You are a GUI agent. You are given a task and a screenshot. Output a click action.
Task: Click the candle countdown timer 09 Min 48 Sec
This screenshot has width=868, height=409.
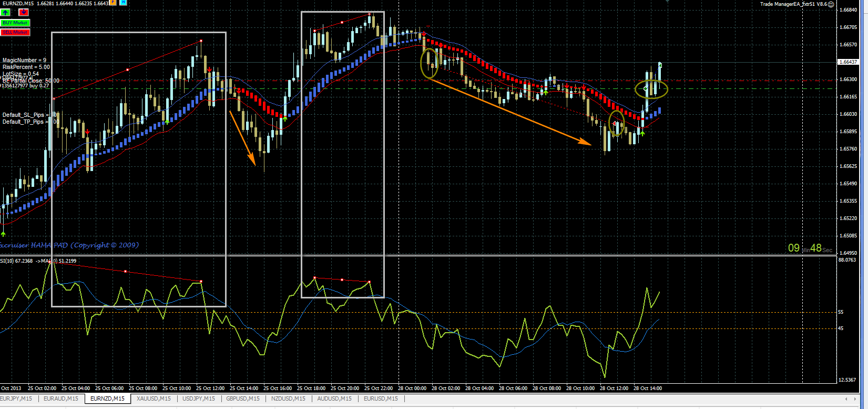click(810, 248)
